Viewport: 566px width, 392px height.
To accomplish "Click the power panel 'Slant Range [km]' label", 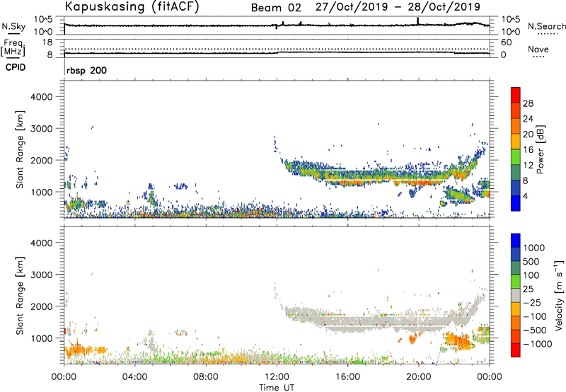I will (x=20, y=149).
